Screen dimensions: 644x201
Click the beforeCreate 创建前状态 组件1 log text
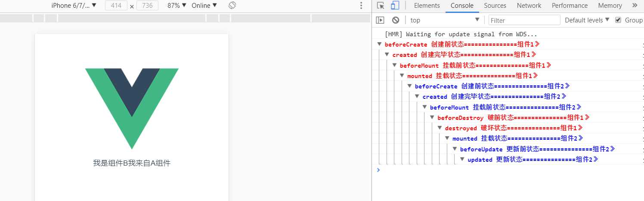tap(462, 44)
